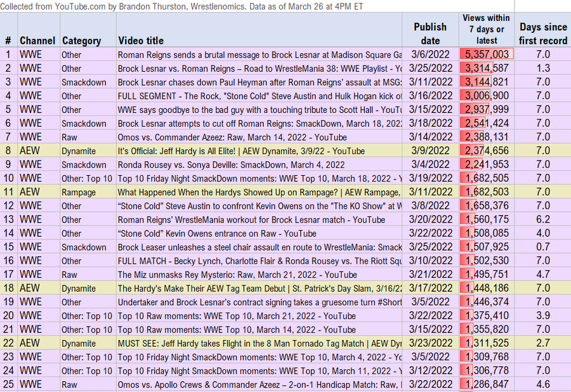
Task: Click "MUST SEE: Jeff Hardy takes Flight" title
Action: (x=259, y=344)
